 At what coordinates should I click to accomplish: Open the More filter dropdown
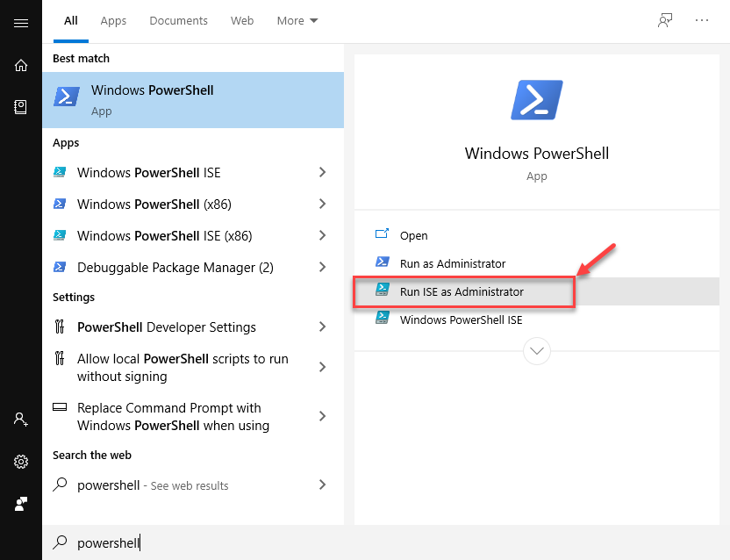297,21
